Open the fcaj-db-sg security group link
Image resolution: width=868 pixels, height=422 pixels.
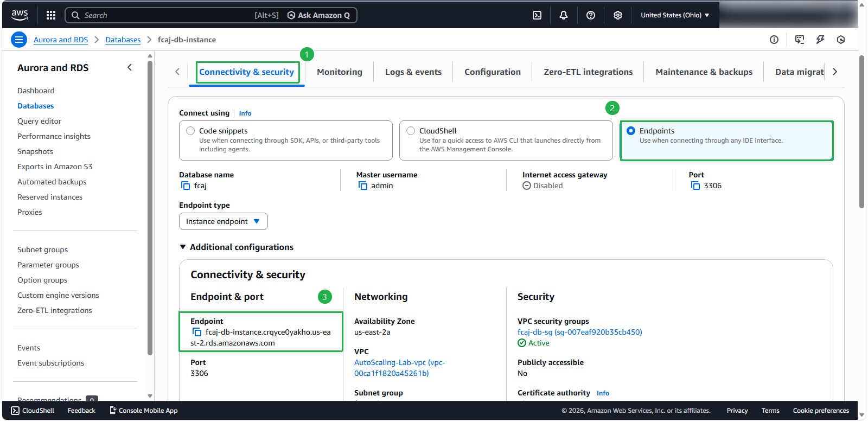tap(580, 332)
